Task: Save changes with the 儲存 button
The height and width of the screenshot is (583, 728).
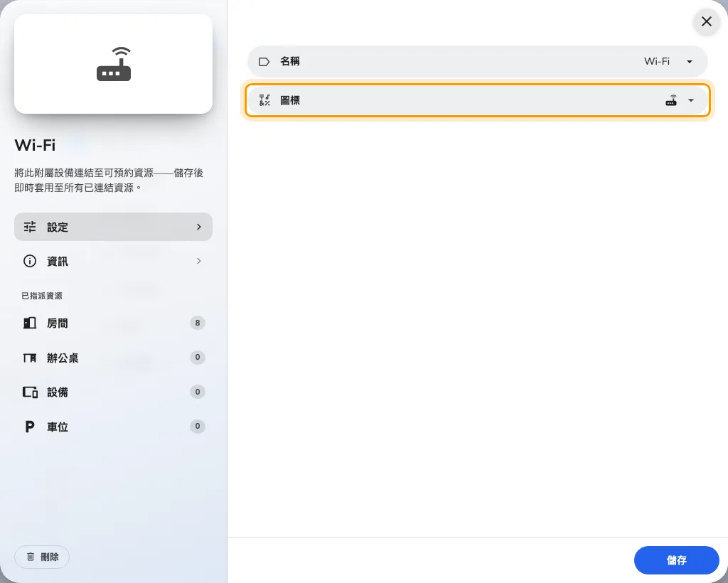Action: [677, 560]
